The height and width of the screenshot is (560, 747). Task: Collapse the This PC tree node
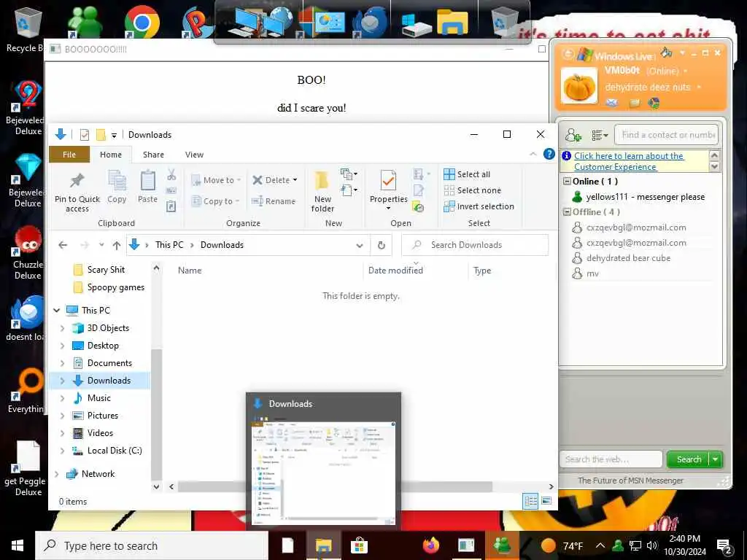57,311
